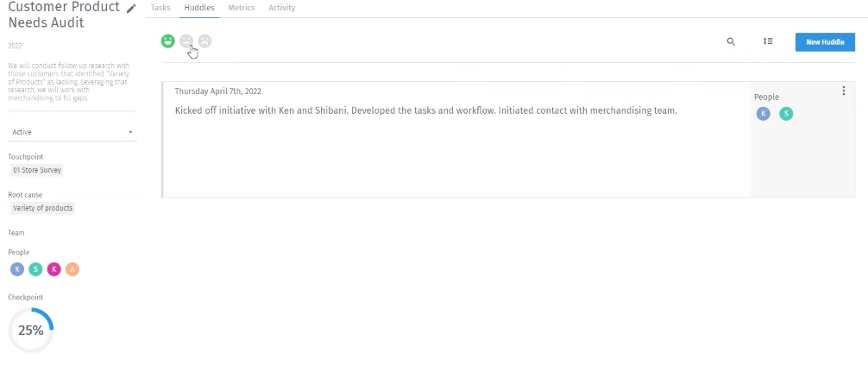Select the sad face sentiment
The height and width of the screenshot is (366, 868).
click(204, 41)
